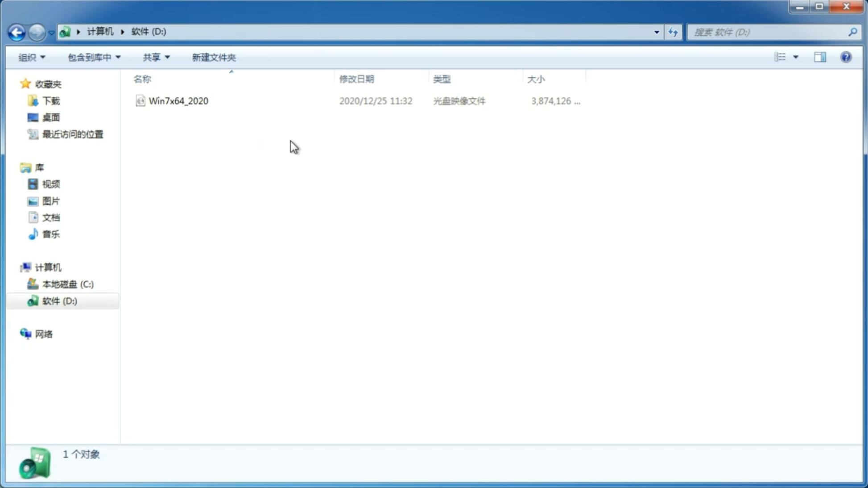The width and height of the screenshot is (868, 488).
Task: Click the optical disc image file icon
Action: 140,100
